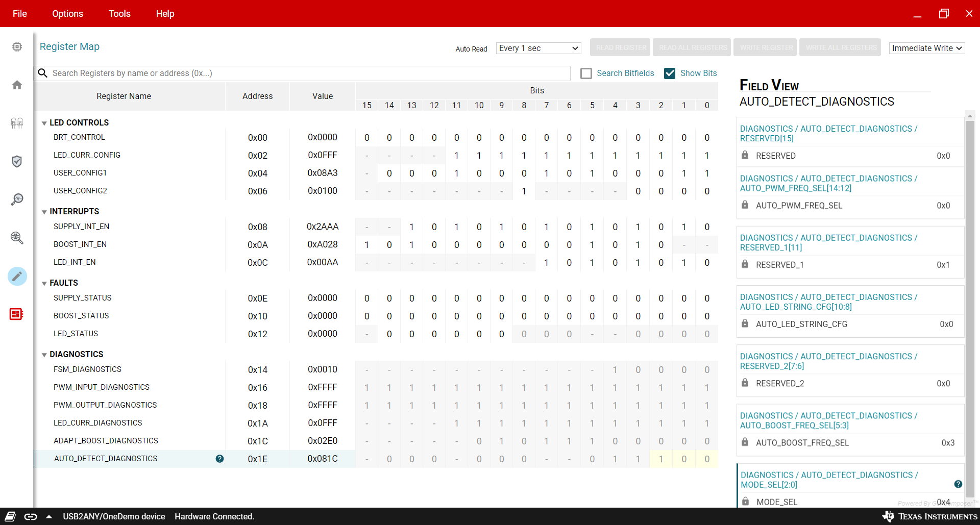Click the connection link icon in status bar
This screenshot has height=525, width=980.
(x=31, y=516)
